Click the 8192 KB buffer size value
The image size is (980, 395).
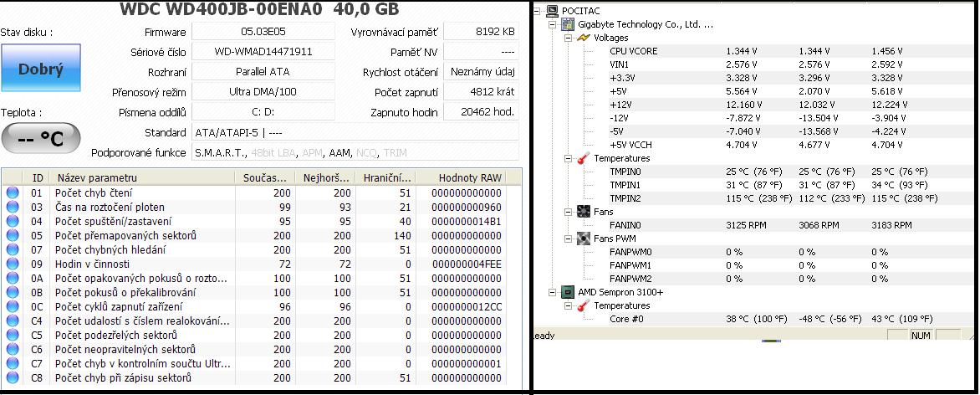click(481, 32)
